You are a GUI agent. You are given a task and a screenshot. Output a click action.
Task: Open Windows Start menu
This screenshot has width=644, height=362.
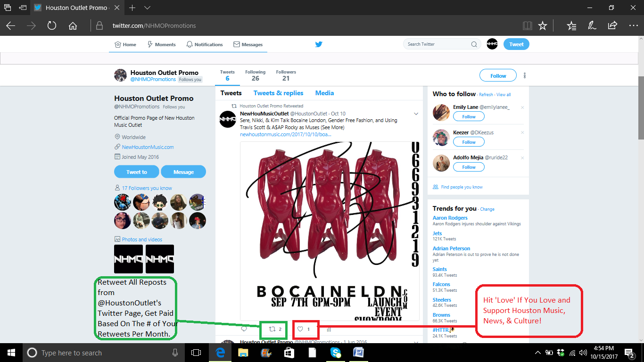(11, 353)
